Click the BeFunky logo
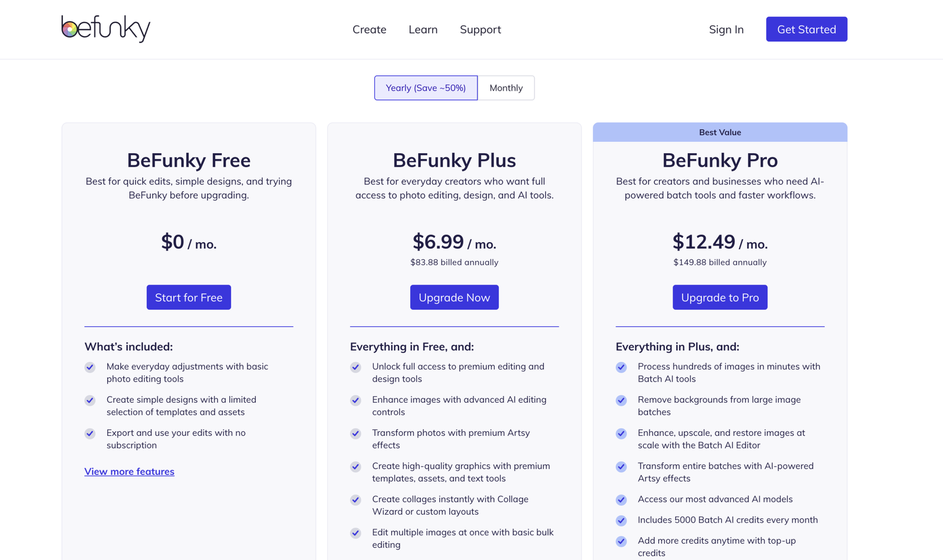The image size is (943, 560). click(x=106, y=28)
